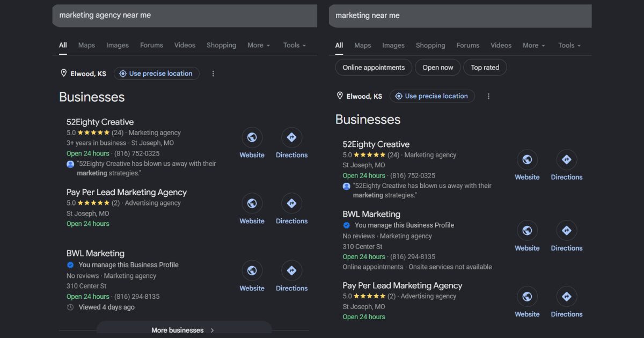Open location options three-dot menu in left search

pos(213,74)
